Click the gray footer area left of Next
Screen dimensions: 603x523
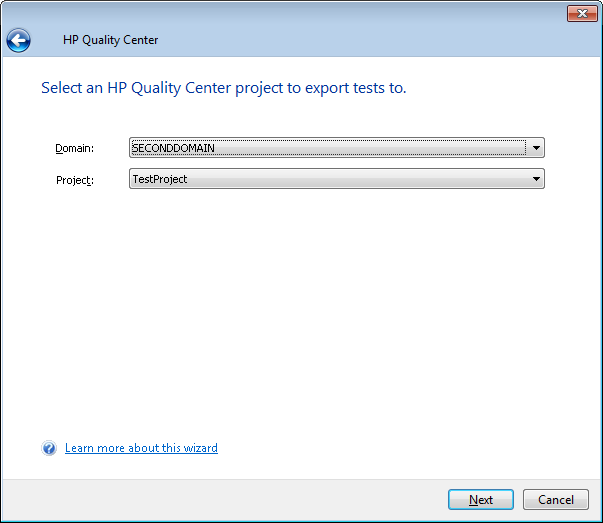220,499
